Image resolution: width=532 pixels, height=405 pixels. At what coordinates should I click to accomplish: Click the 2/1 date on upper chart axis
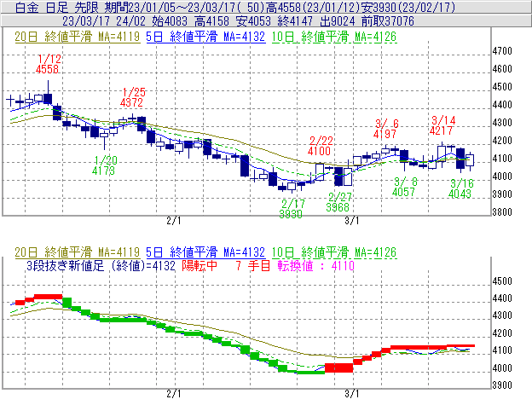coord(174,221)
